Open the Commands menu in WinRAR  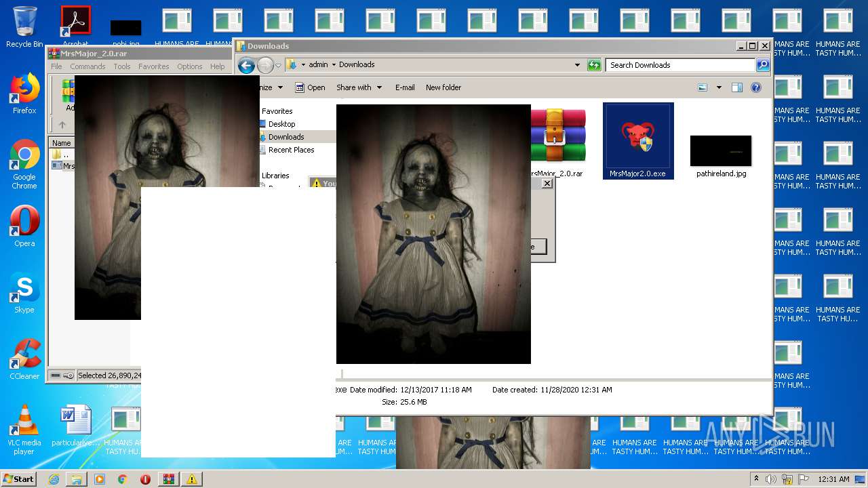tap(87, 66)
